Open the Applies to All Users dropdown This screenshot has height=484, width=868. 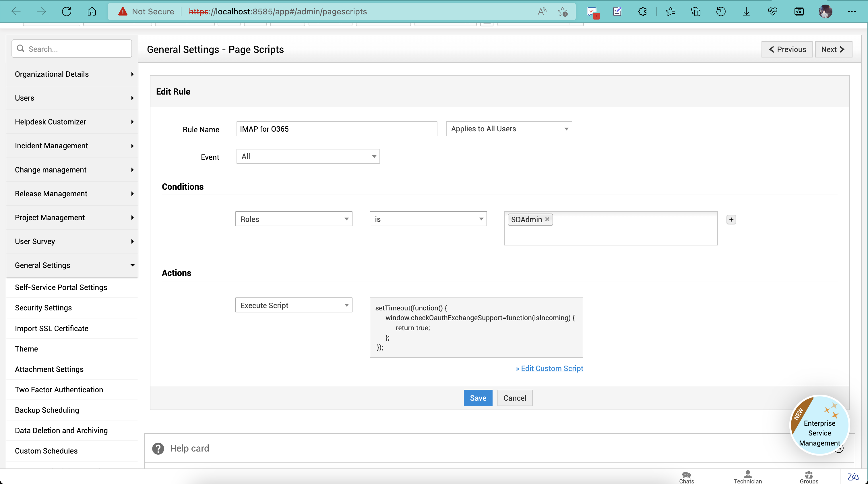pos(509,129)
